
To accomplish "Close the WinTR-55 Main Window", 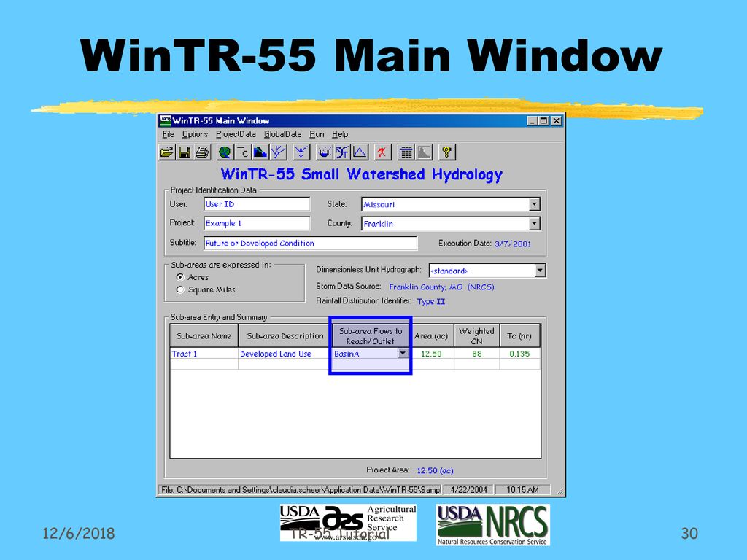I will (x=557, y=121).
